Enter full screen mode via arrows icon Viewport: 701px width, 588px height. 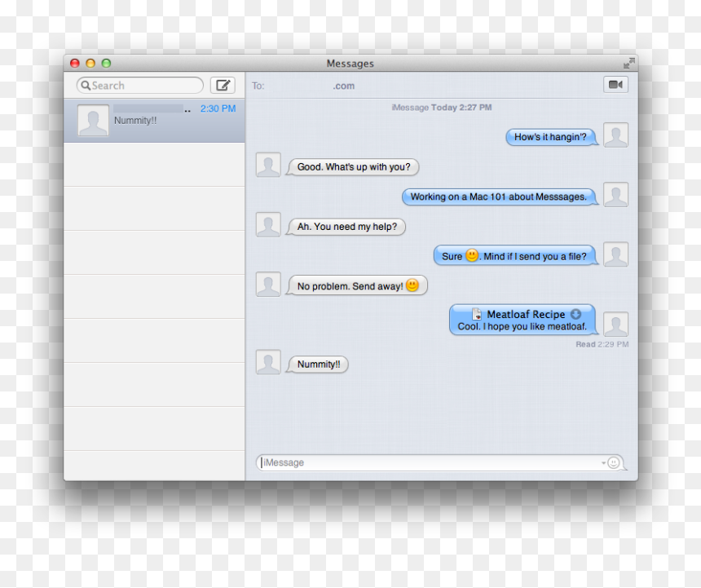pos(628,63)
